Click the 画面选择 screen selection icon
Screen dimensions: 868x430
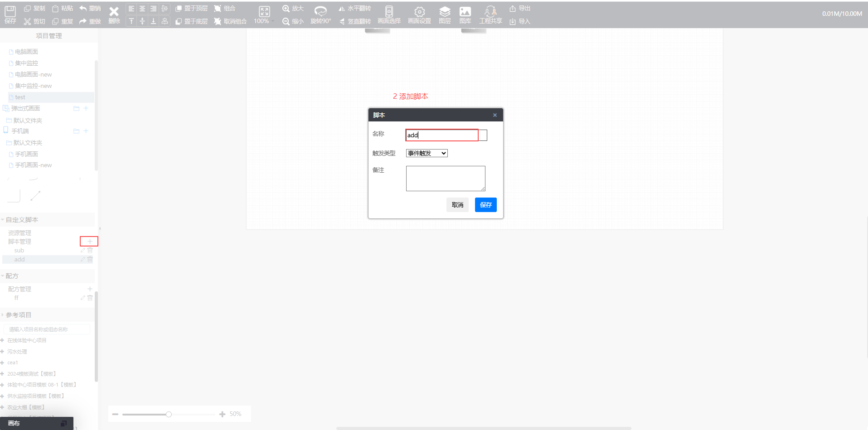tap(389, 12)
